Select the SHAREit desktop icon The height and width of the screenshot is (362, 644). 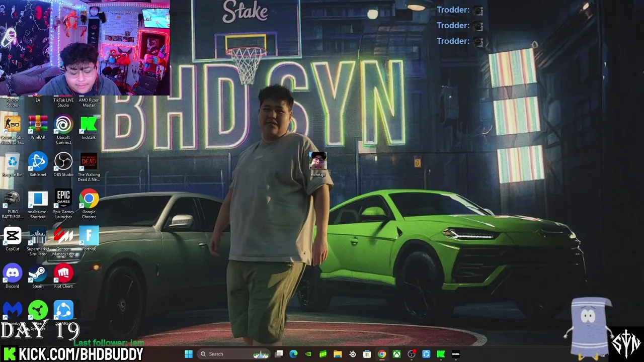tap(63, 313)
